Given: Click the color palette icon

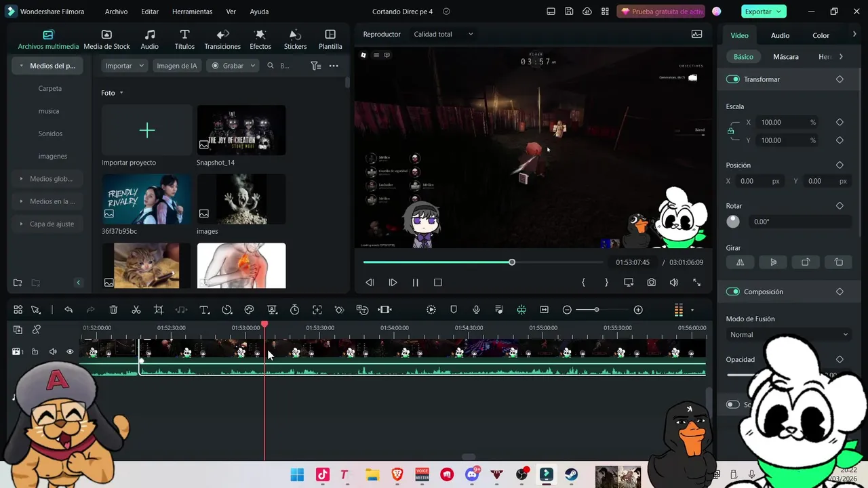Looking at the screenshot, I should click(249, 310).
